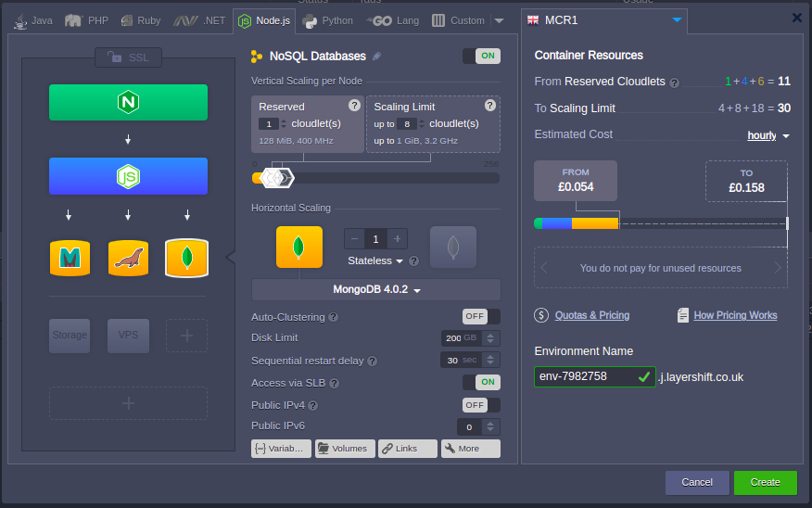Screen dimensions: 812x508
Task: Show previous pricing tip arrow
Action: click(544, 268)
